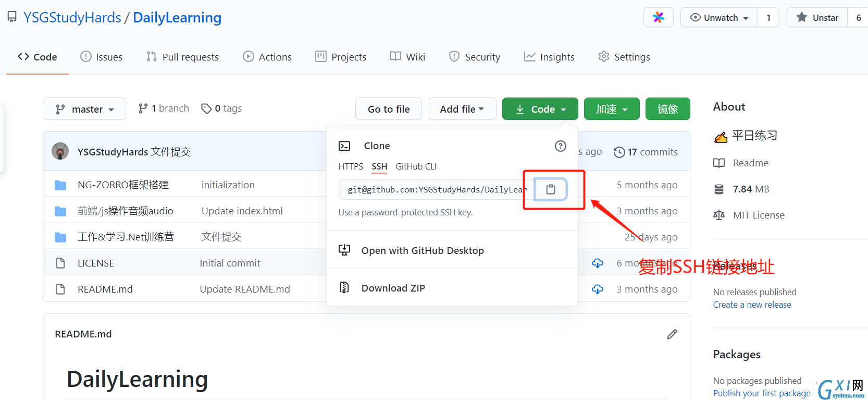Click the stargazers count 6
This screenshot has height=400, width=868.
pos(858,17)
